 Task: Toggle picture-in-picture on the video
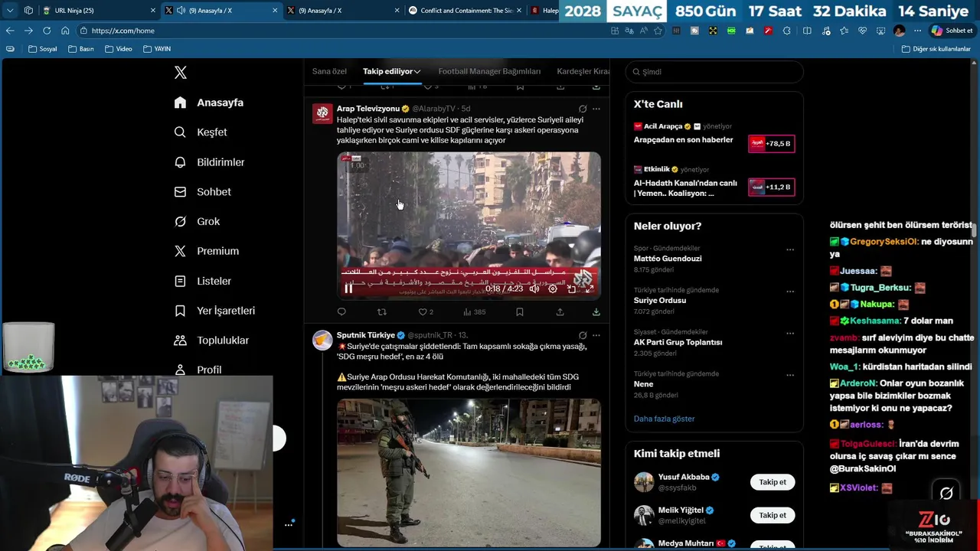click(571, 289)
